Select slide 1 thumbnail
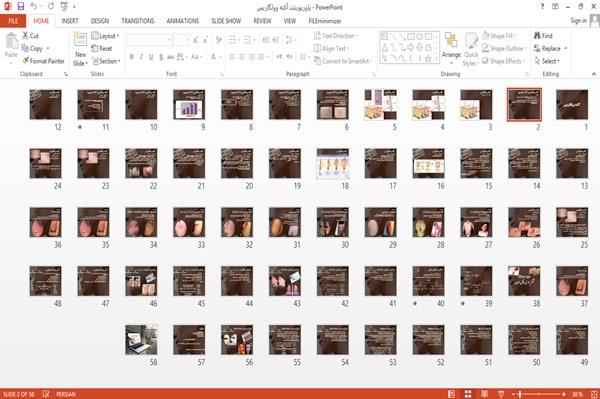The image size is (600, 399). pos(572,104)
